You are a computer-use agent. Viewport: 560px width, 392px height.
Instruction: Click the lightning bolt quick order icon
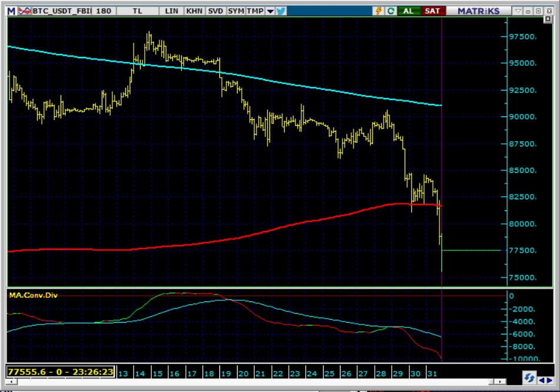[x=378, y=11]
